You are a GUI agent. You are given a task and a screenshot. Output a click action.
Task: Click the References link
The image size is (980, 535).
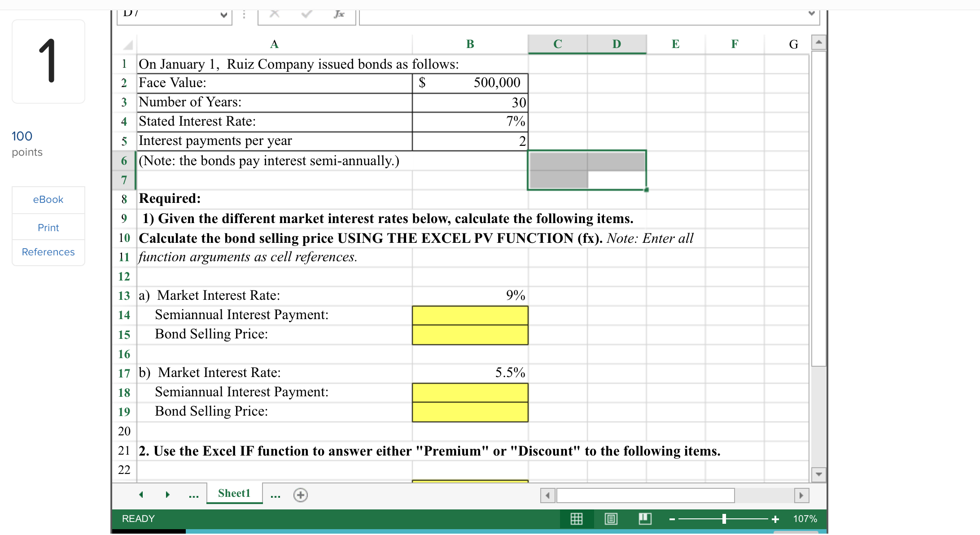click(x=48, y=252)
